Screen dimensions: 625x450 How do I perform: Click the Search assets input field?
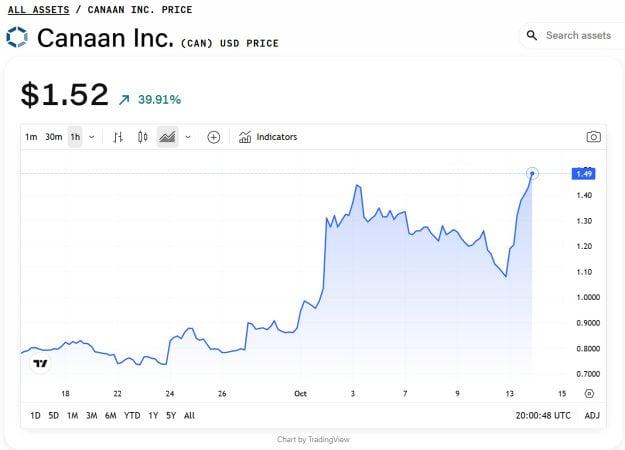[x=578, y=36]
